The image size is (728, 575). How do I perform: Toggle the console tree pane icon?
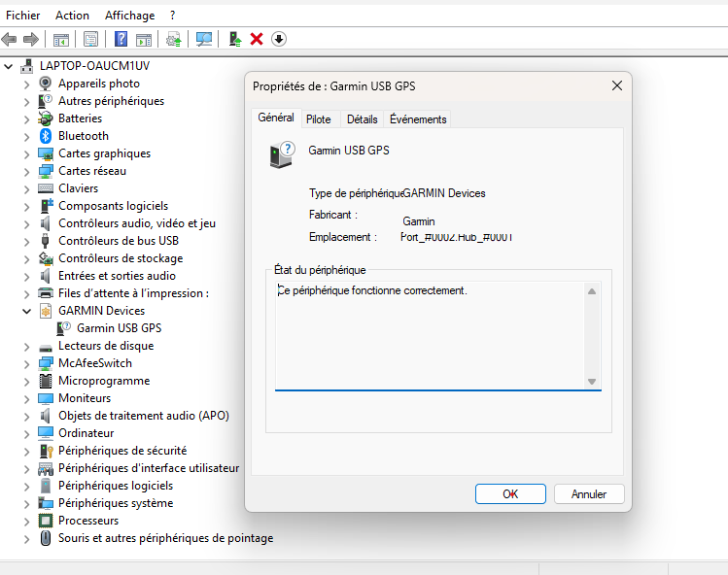pos(61,40)
